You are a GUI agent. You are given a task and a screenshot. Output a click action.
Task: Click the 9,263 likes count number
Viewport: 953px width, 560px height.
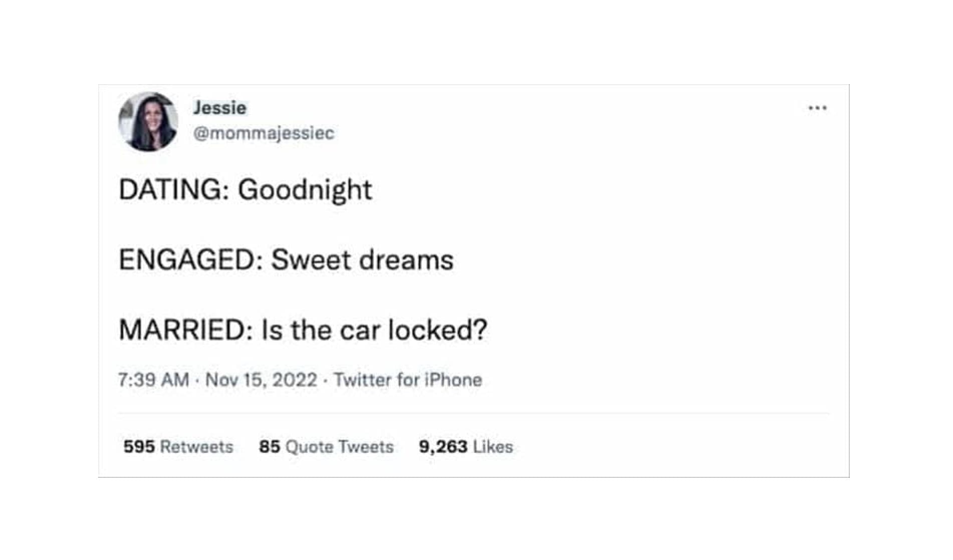click(x=443, y=446)
